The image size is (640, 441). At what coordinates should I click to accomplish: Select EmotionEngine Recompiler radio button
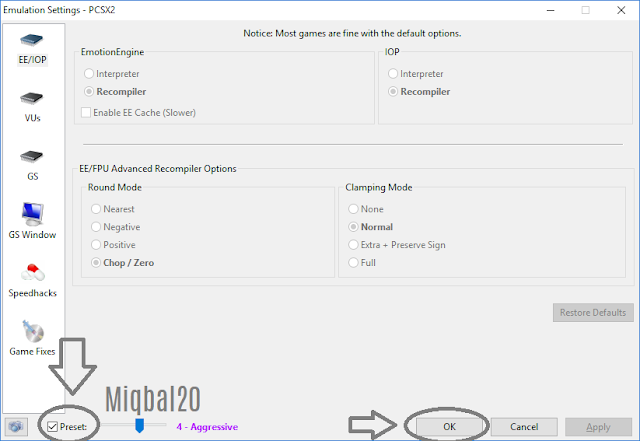[89, 91]
